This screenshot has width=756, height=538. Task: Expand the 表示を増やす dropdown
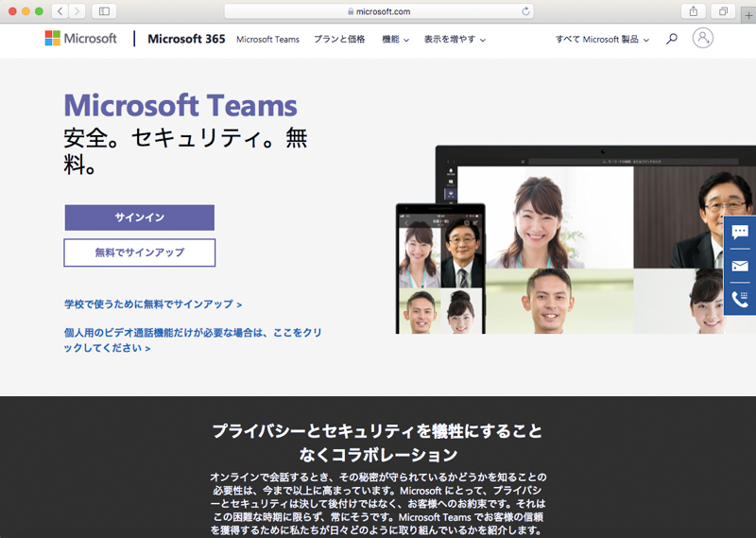pos(455,40)
